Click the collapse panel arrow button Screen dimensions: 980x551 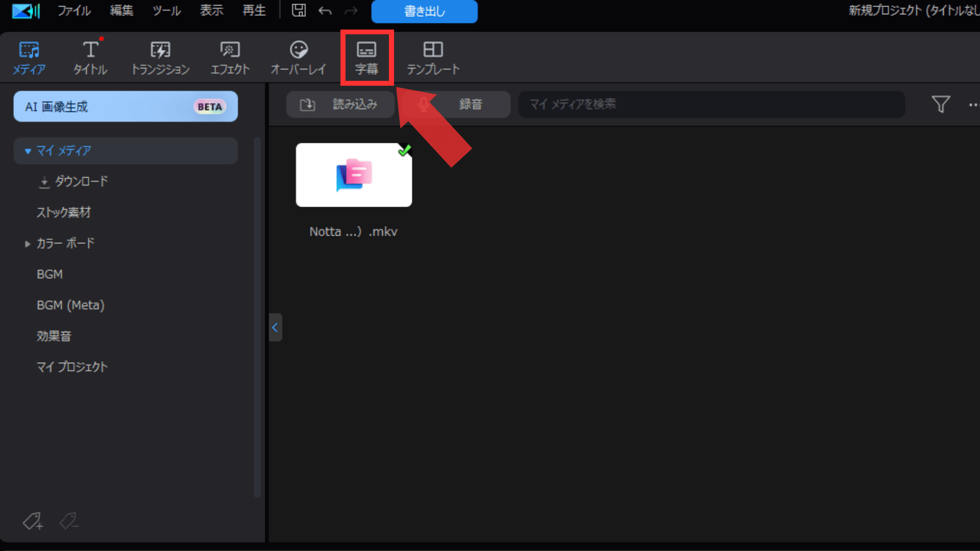point(275,327)
